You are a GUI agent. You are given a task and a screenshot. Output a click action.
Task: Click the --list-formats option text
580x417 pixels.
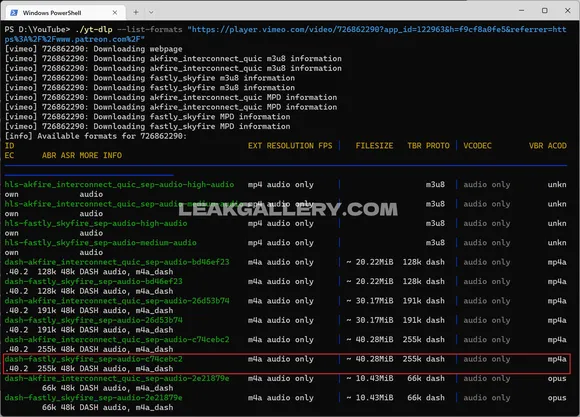click(150, 29)
